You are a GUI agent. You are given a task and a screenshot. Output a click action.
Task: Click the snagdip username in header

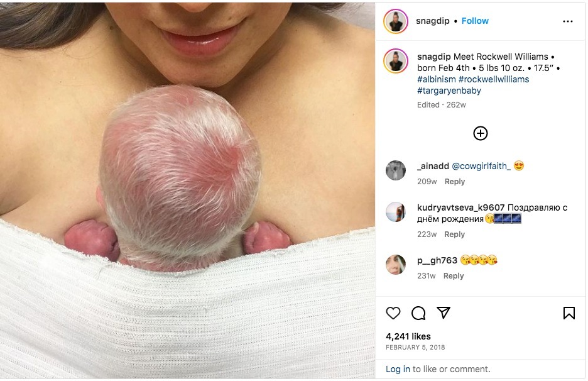[432, 21]
